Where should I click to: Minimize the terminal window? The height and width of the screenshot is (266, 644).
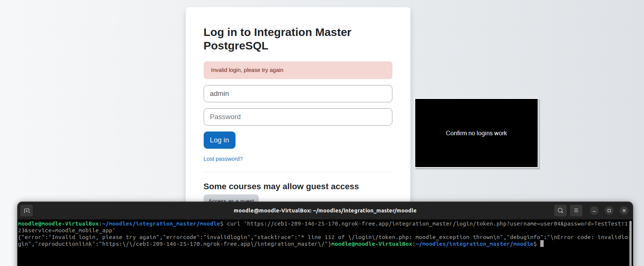594,211
